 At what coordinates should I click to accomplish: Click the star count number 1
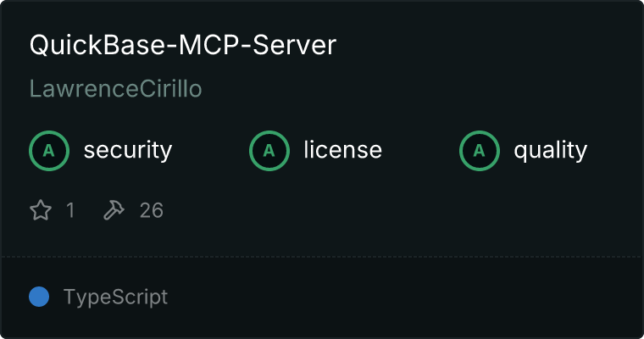coord(70,210)
